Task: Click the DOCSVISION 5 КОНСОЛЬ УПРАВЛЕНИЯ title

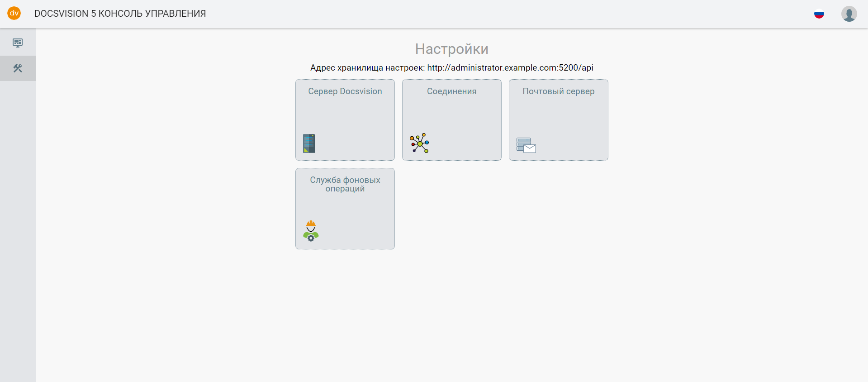Action: coord(120,14)
